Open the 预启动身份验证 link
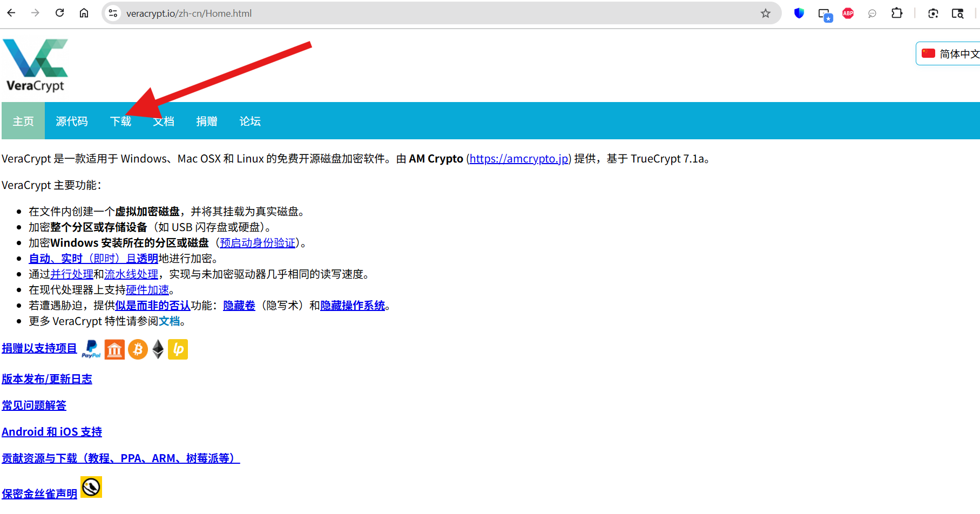Viewport: 980px width, 514px height. [x=258, y=243]
